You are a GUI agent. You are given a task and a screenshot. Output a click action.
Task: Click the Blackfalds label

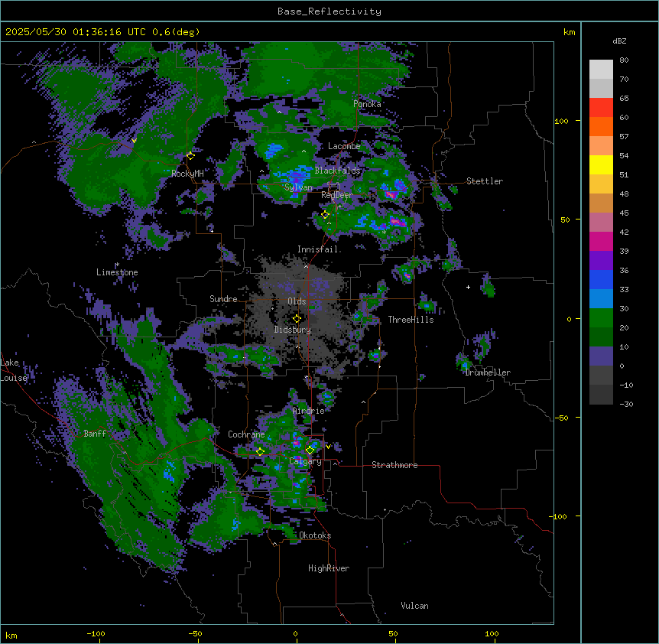337,171
